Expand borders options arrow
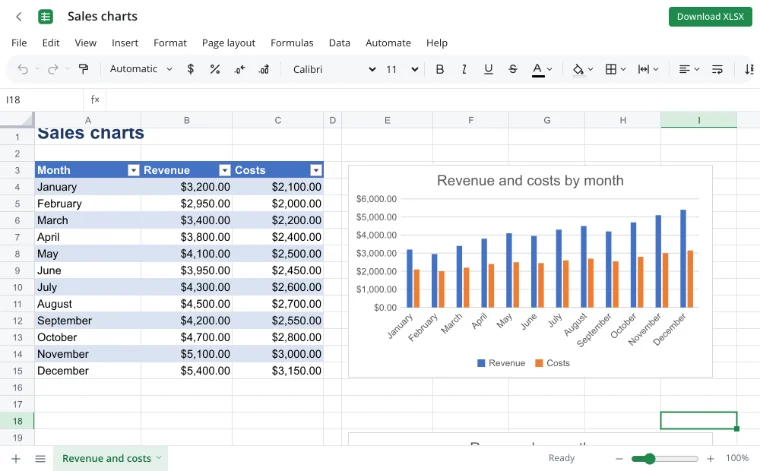 point(623,69)
